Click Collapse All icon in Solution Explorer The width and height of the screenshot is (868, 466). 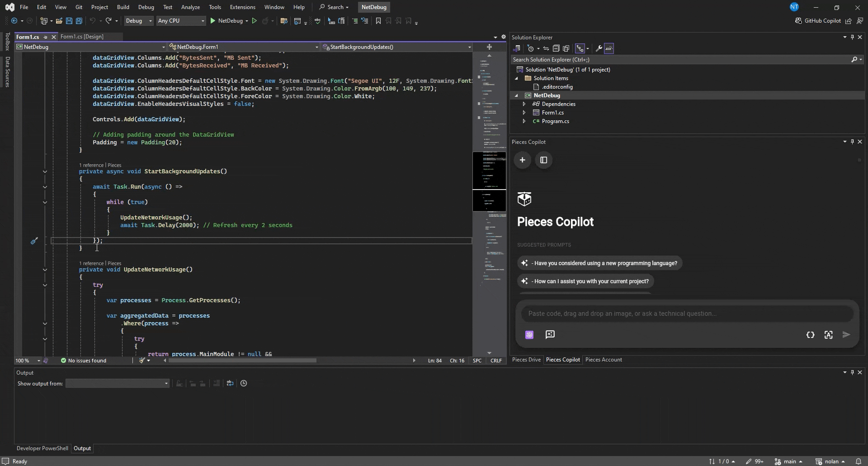point(556,48)
